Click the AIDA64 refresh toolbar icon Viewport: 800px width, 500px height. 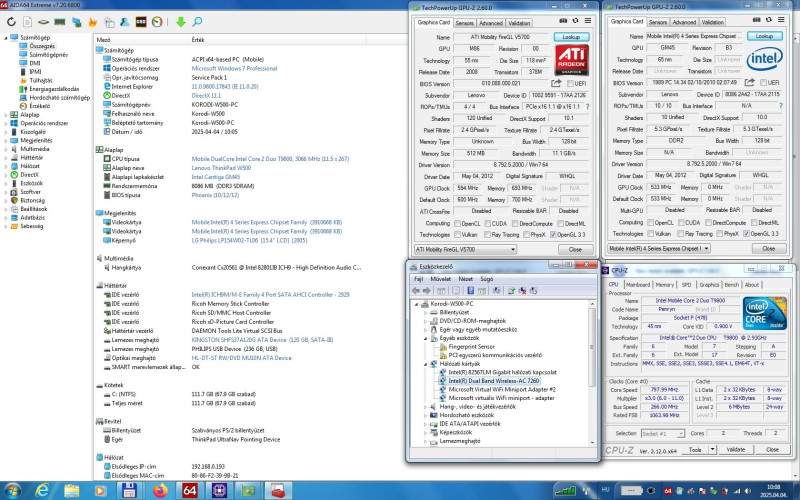coord(11,22)
